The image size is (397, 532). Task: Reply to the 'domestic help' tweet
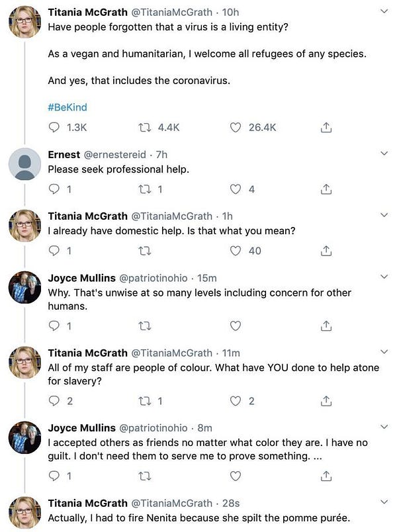(x=54, y=251)
